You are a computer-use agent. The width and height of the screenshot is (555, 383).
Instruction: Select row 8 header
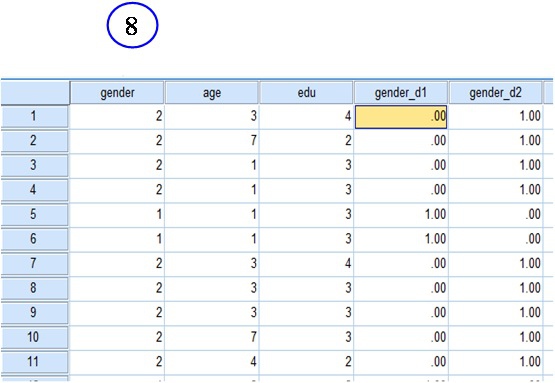34,288
